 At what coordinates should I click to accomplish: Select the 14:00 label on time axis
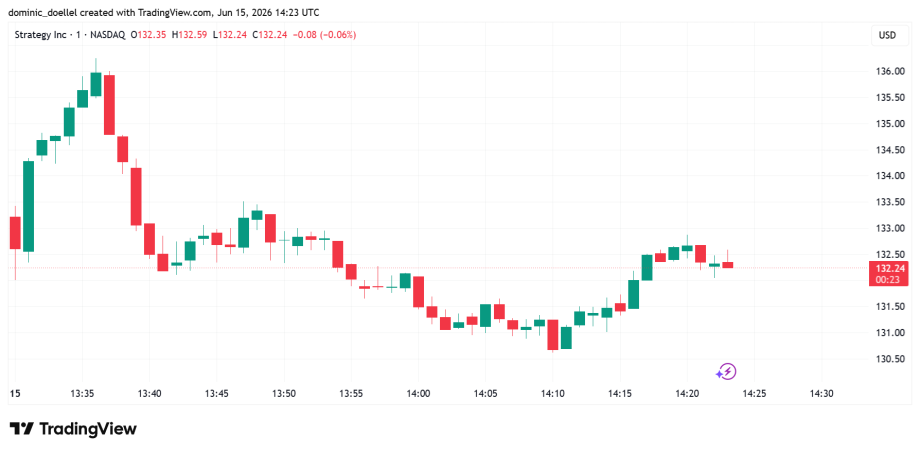(x=418, y=394)
